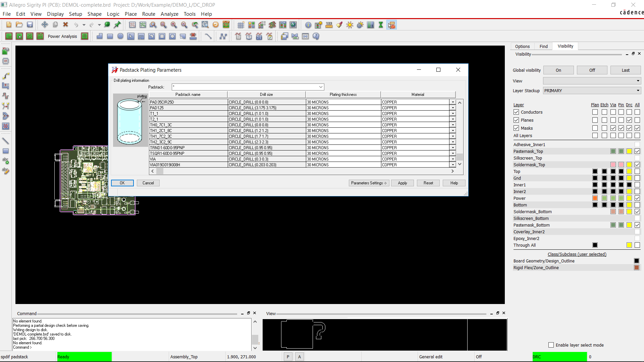Toggle the Planes layer checkbox
The width and height of the screenshot is (644, 362).
tap(516, 120)
